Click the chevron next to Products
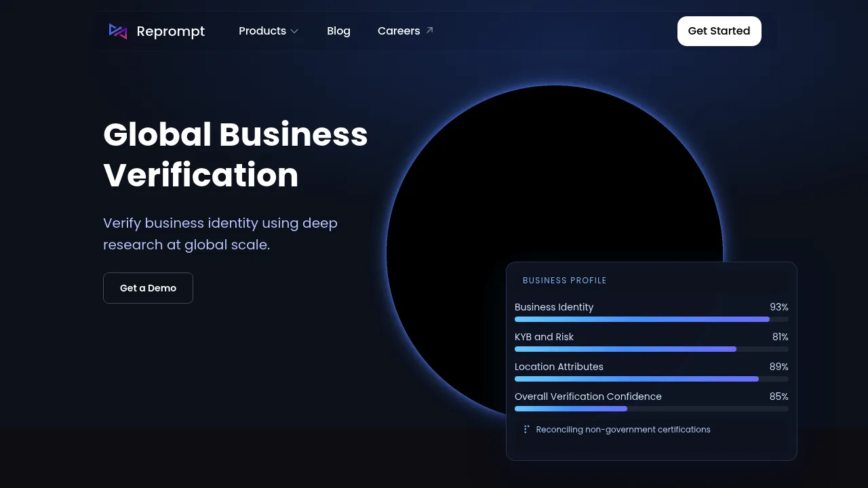Image resolution: width=868 pixels, height=488 pixels. [294, 31]
